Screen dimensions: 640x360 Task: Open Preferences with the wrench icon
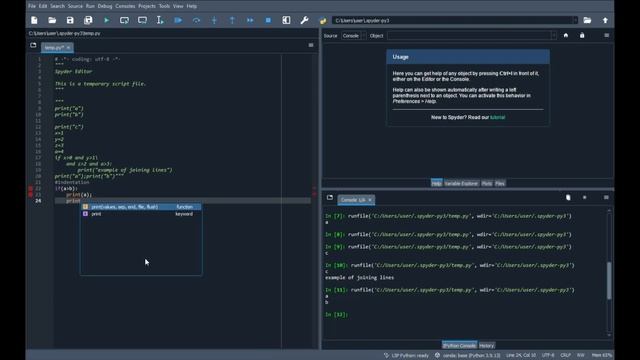pyautogui.click(x=304, y=20)
